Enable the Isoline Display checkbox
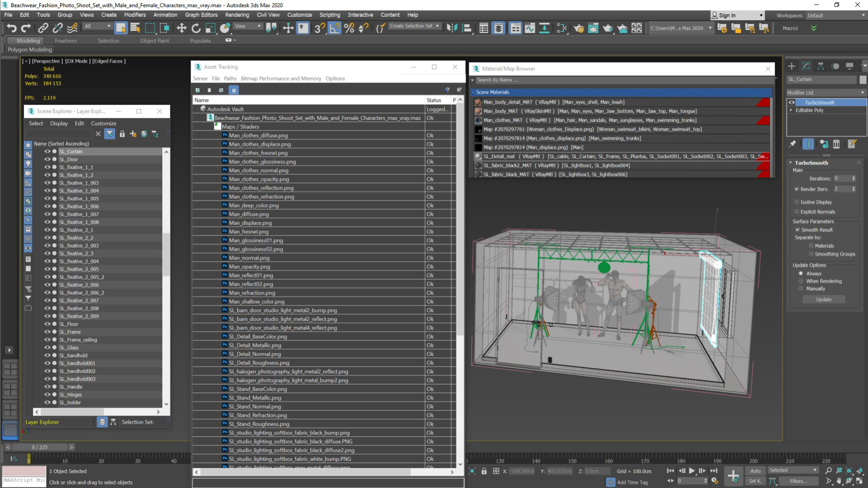 (797, 202)
